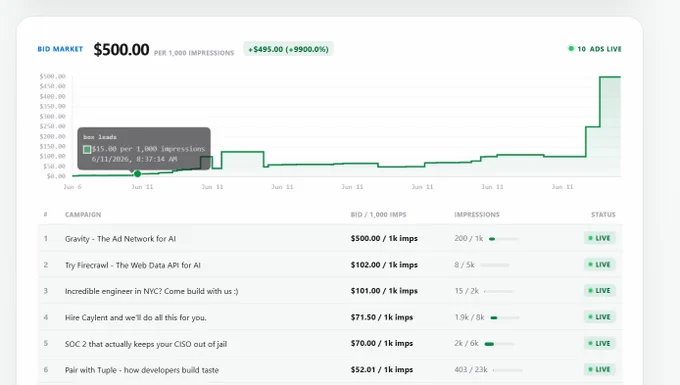Click the $101.00 / 1k imps bid cell
The height and width of the screenshot is (385, 680).
(384, 291)
